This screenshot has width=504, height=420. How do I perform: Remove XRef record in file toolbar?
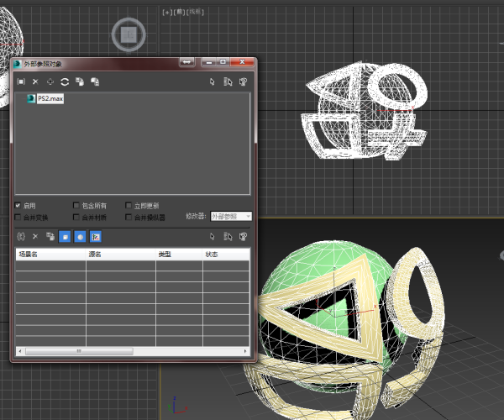coord(35,81)
